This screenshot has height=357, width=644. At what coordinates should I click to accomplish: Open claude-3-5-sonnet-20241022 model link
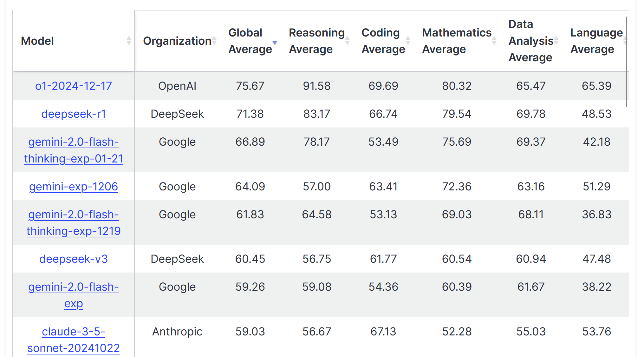pyautogui.click(x=74, y=340)
